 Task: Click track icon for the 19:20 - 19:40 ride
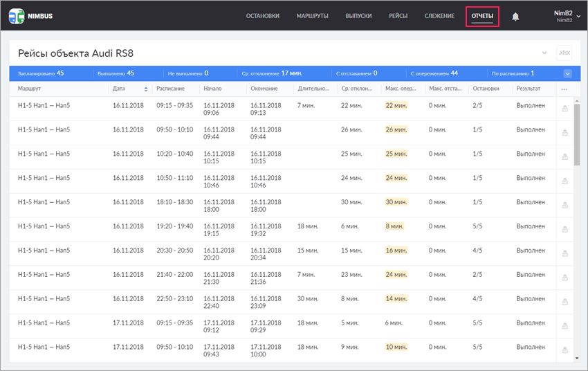tap(564, 230)
